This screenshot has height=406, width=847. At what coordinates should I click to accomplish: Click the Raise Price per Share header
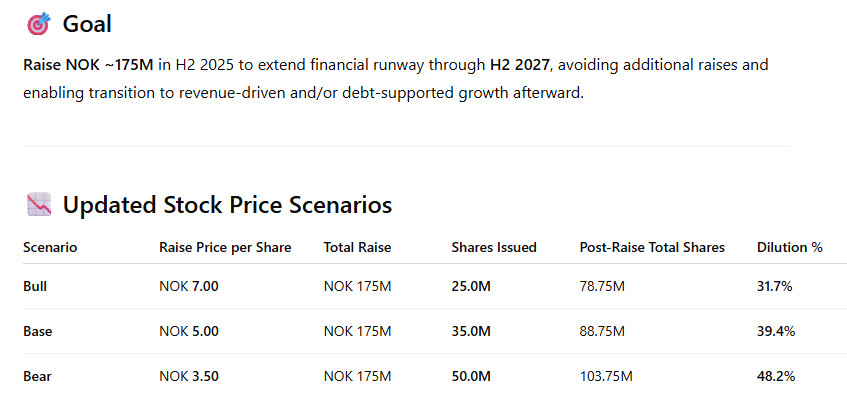pyautogui.click(x=225, y=247)
